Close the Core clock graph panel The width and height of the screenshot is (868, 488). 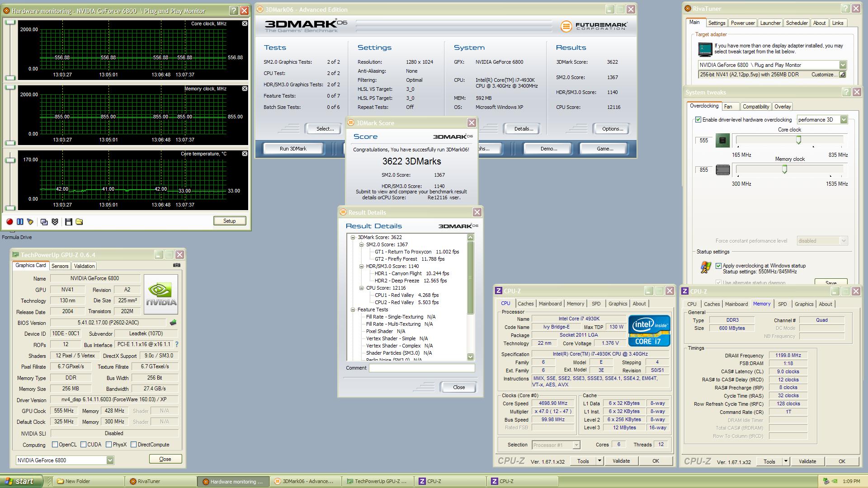pyautogui.click(x=245, y=23)
